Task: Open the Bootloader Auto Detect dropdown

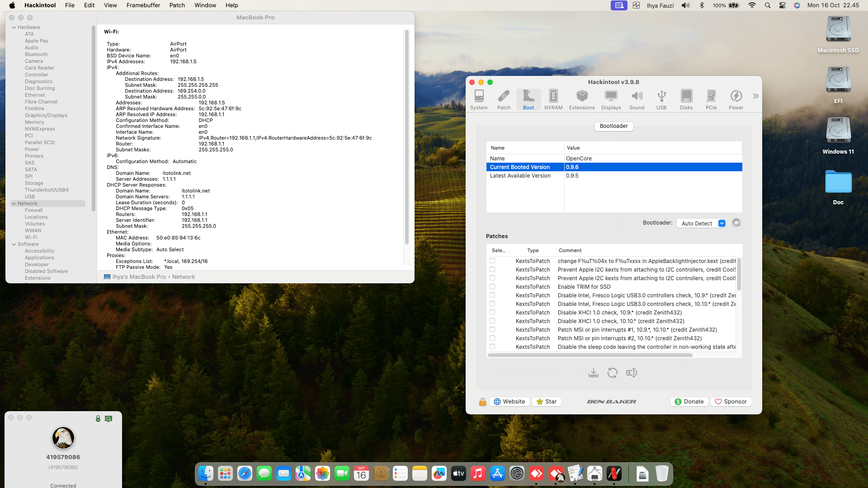Action: (x=701, y=223)
